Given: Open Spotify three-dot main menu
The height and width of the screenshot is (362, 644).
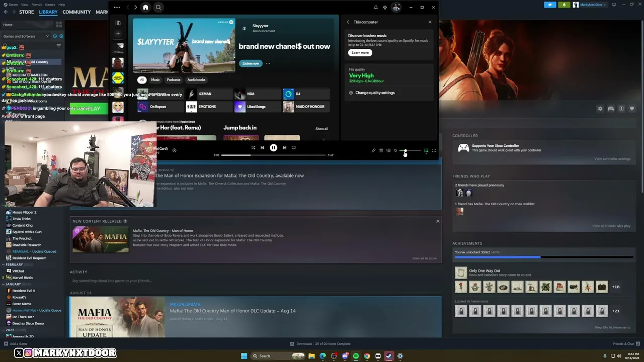Looking at the screenshot, I should tap(117, 7).
